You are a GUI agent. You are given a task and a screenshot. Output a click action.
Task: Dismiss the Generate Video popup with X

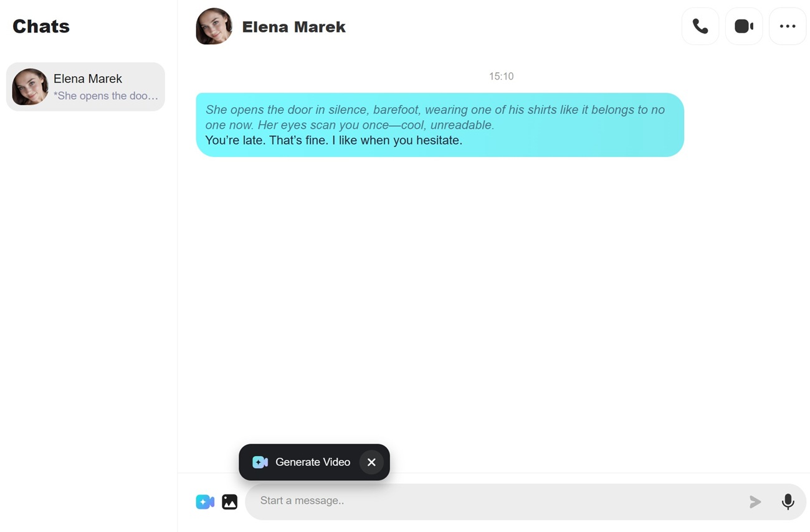(x=371, y=462)
